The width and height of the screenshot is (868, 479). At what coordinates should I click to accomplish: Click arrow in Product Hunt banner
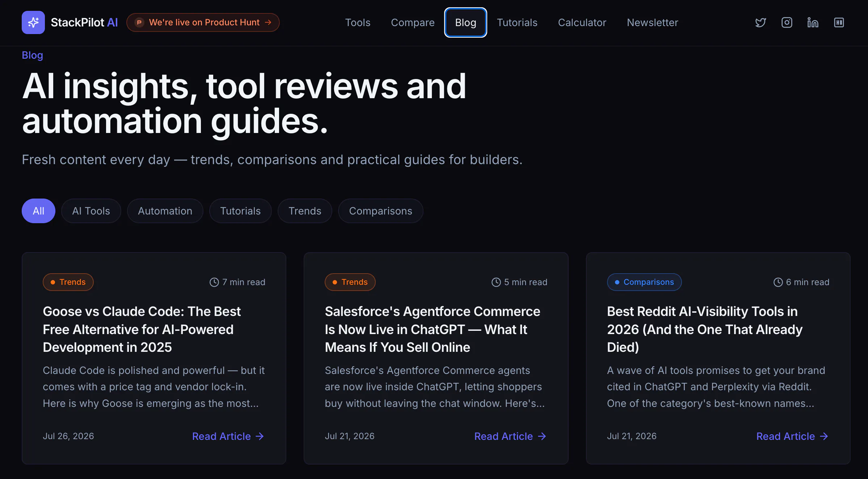pos(268,22)
